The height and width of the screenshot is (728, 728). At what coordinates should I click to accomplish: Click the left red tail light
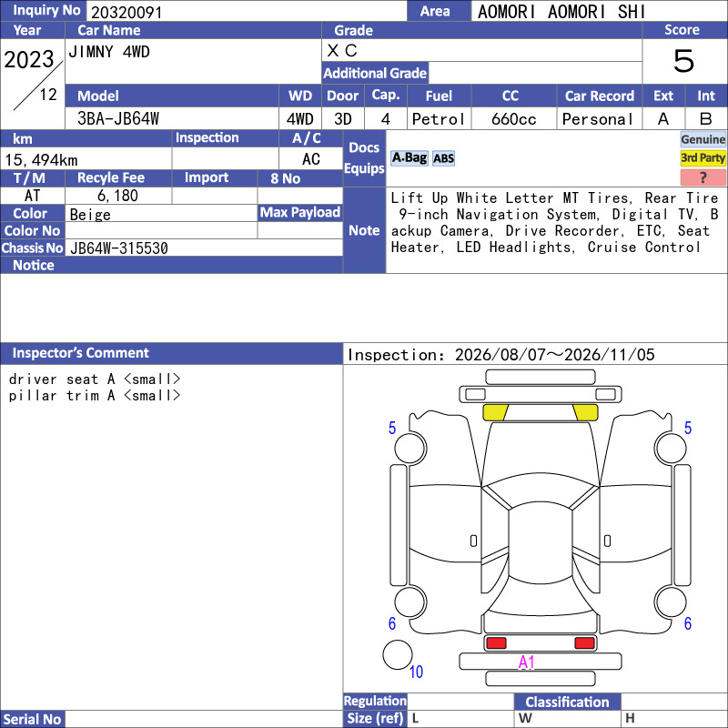click(496, 643)
